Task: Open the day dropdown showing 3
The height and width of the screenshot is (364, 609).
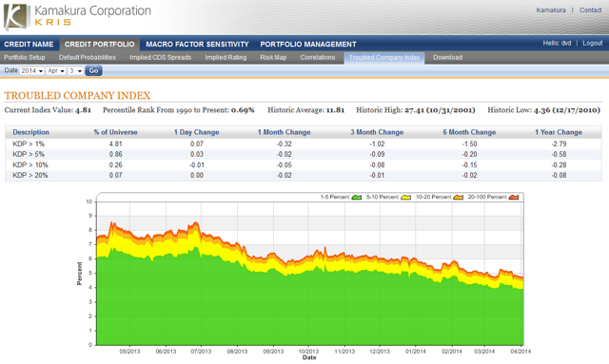Action: tap(75, 70)
